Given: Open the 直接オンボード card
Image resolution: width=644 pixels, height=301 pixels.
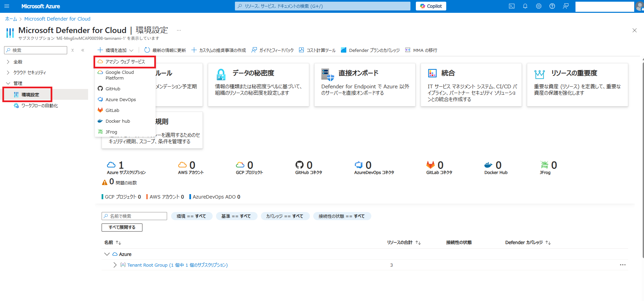Looking at the screenshot, I should click(365, 85).
